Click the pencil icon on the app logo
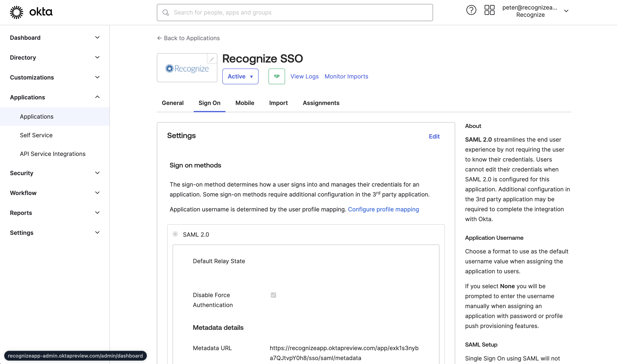 212,59
